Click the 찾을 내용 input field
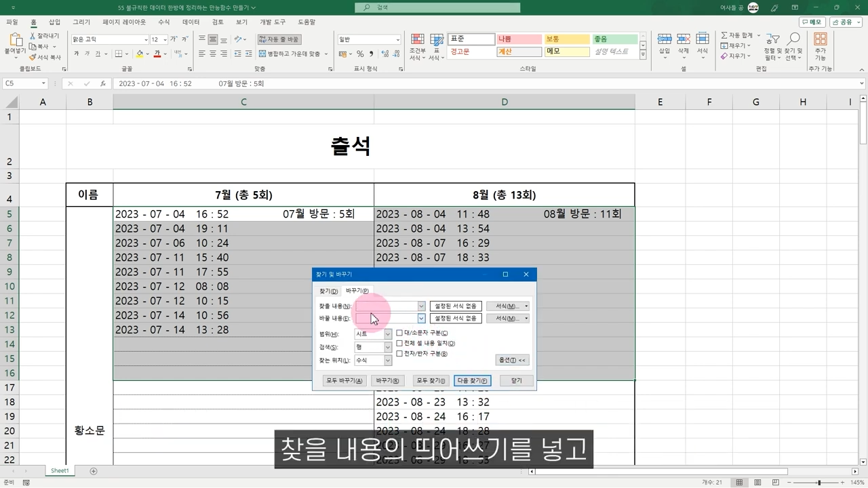The width and height of the screenshot is (868, 488). (x=387, y=306)
